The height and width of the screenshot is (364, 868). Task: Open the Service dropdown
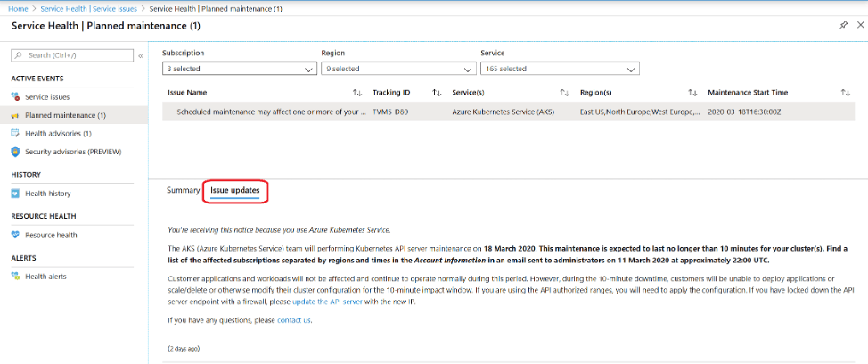tap(561, 69)
